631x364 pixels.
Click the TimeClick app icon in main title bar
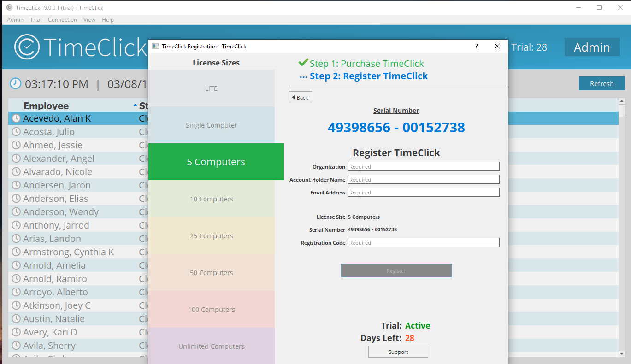tap(9, 7)
